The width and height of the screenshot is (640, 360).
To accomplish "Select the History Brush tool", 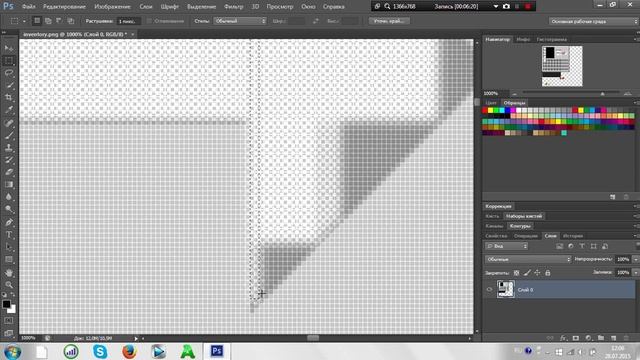I will click(9, 160).
